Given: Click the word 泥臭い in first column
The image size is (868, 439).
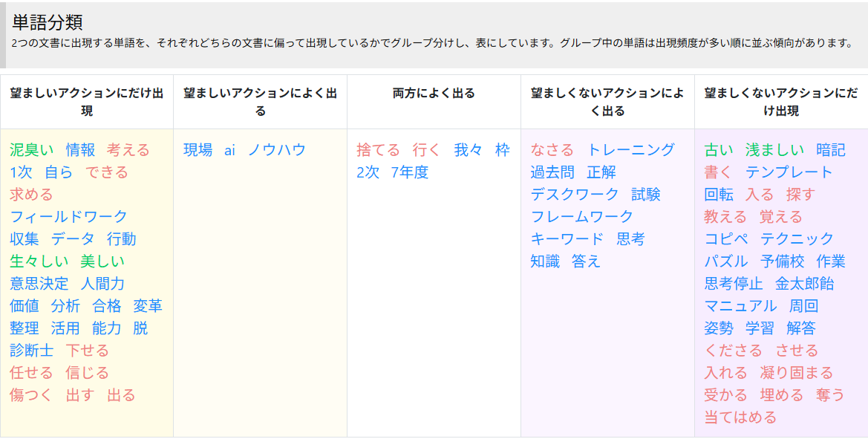Looking at the screenshot, I should click(x=31, y=150).
